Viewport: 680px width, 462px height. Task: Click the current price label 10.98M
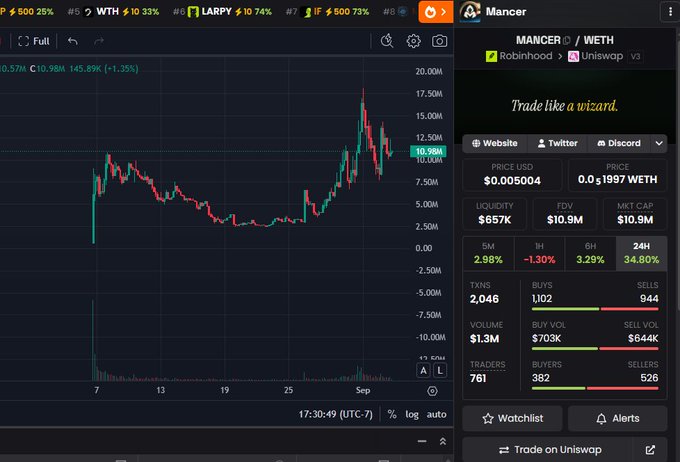(428, 151)
